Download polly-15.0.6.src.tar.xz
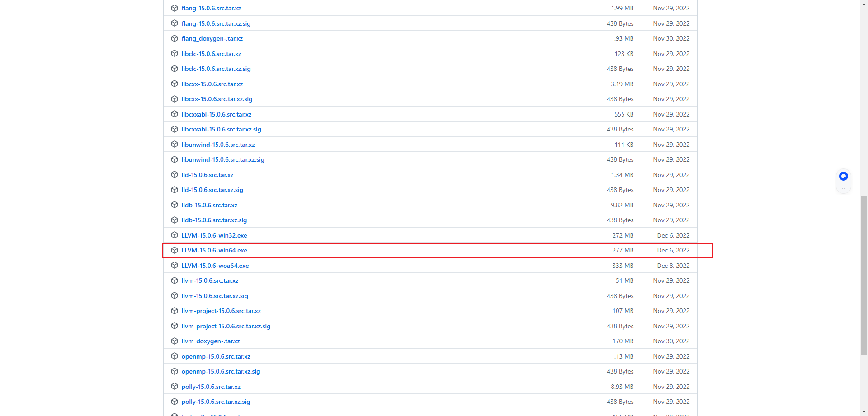The height and width of the screenshot is (416, 868). (x=211, y=387)
